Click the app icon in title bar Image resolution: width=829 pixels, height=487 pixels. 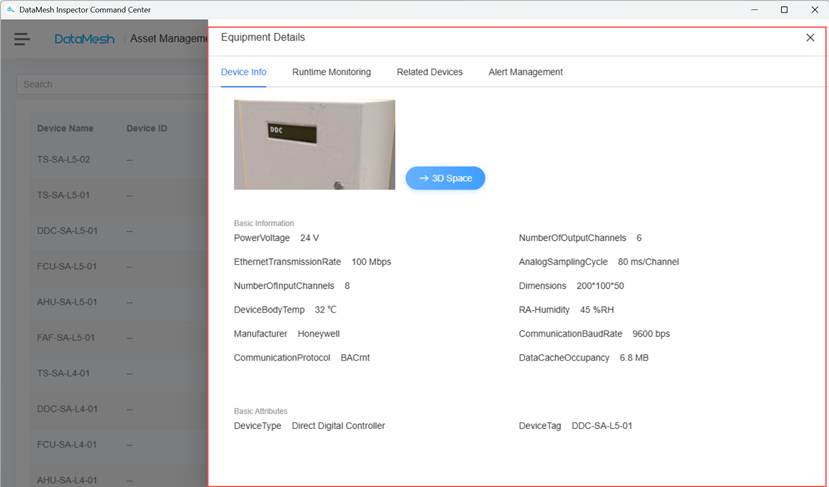tap(10, 9)
